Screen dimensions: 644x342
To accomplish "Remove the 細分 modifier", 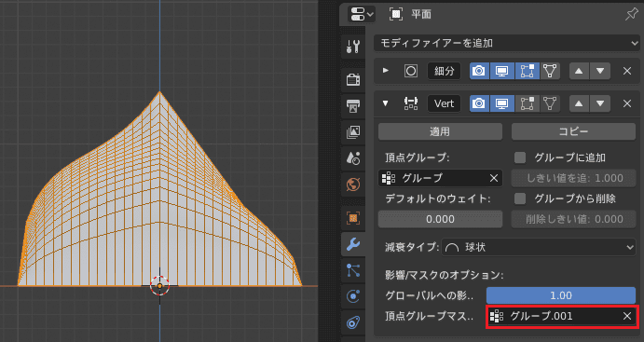I will pyautogui.click(x=627, y=71).
